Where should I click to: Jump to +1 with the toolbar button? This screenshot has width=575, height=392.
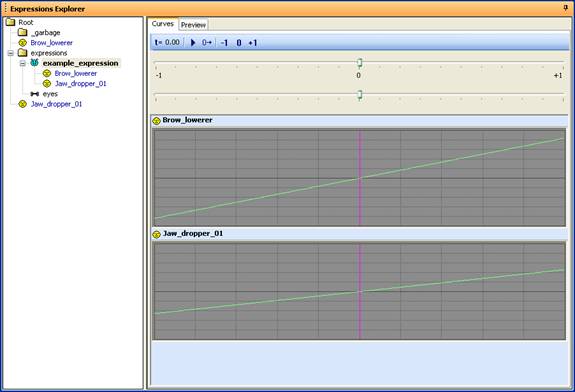point(253,43)
